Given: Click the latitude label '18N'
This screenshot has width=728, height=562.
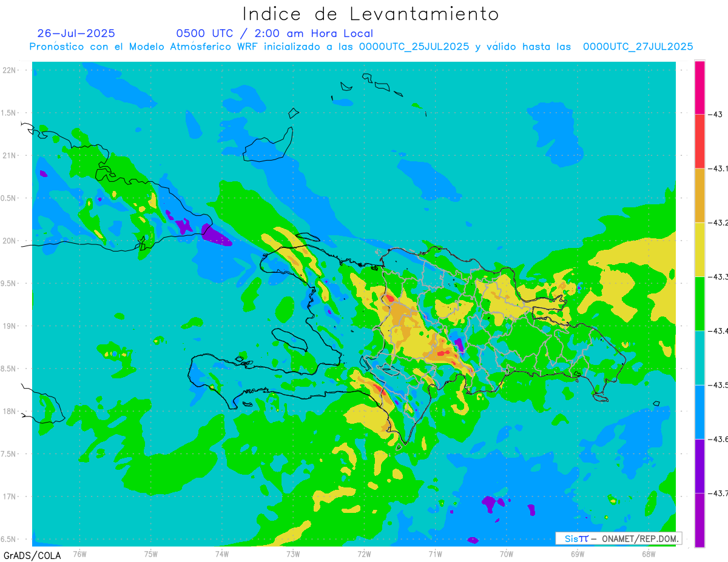Looking at the screenshot, I should click(x=9, y=412).
